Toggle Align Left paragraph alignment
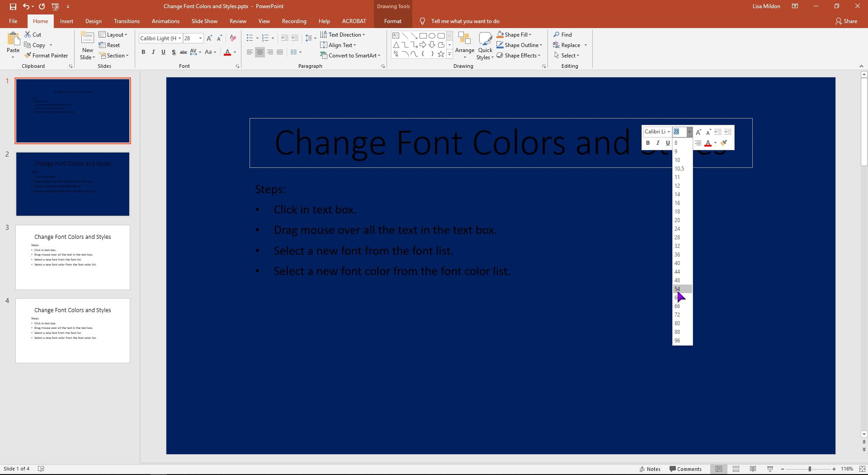The width and height of the screenshot is (868, 475). [x=250, y=52]
